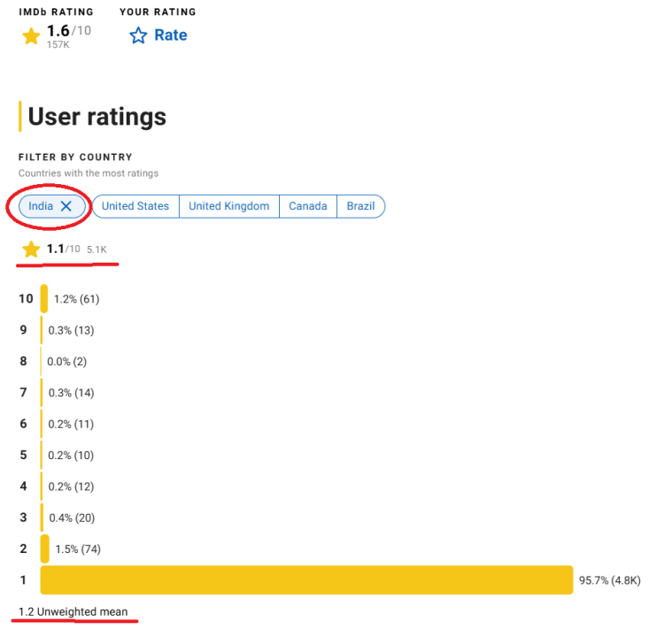Click the User ratings heading
The width and height of the screenshot is (672, 637).
97,117
